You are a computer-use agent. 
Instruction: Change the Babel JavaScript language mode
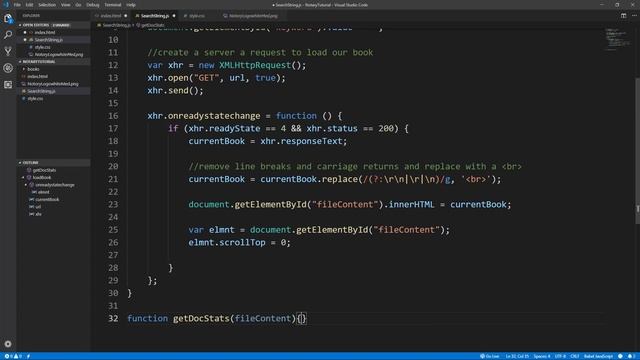point(598,356)
